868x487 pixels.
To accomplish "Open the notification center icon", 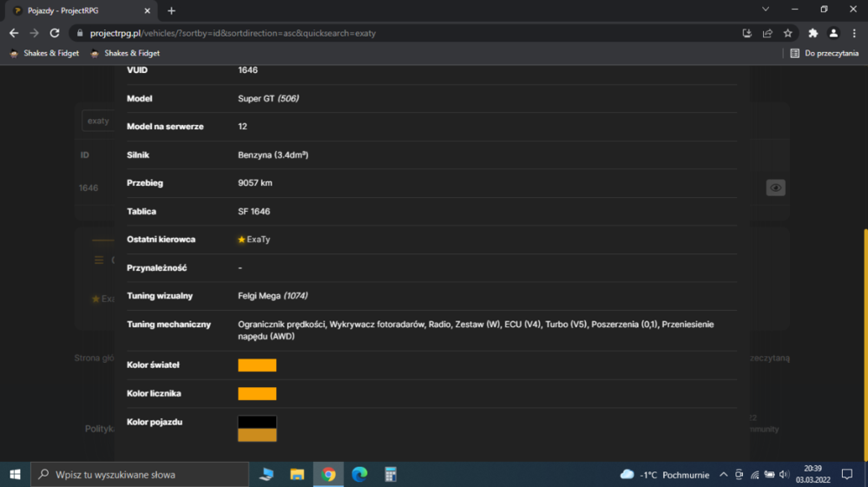I will pos(847,474).
